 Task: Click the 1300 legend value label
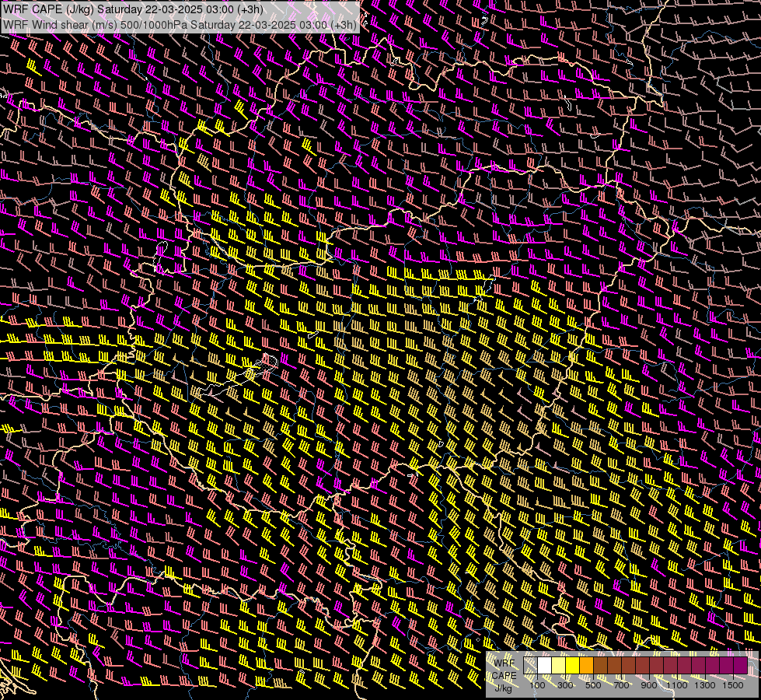(705, 685)
